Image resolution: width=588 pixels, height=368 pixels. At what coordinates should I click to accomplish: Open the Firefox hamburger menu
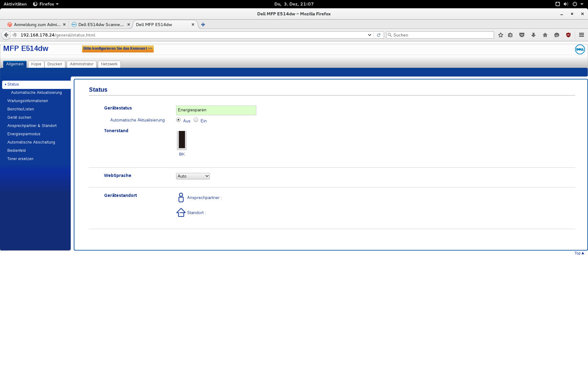pos(582,35)
